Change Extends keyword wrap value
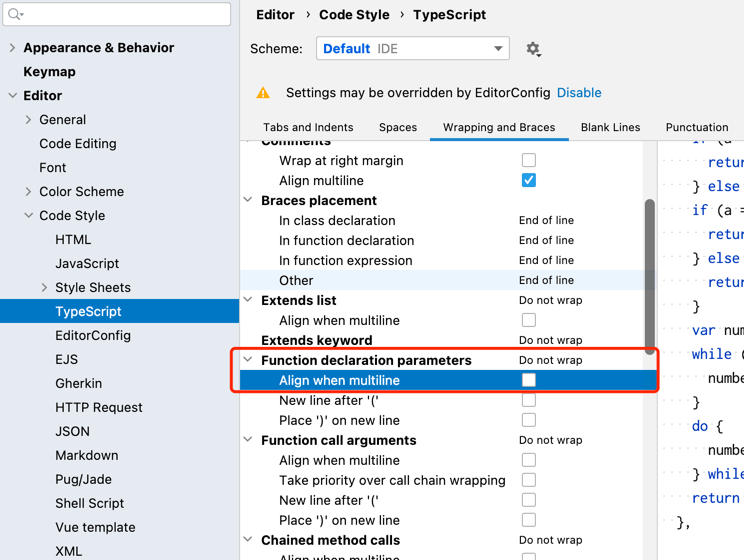The width and height of the screenshot is (744, 560). coord(550,340)
